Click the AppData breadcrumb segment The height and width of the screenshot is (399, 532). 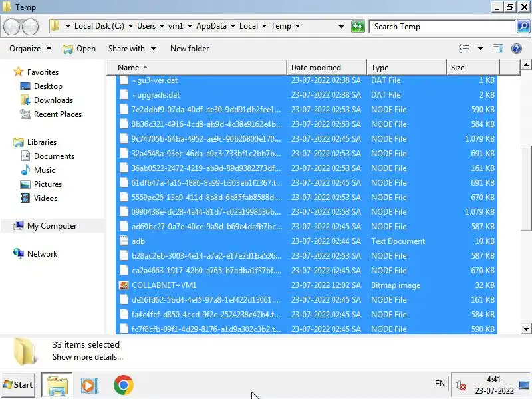211,26
